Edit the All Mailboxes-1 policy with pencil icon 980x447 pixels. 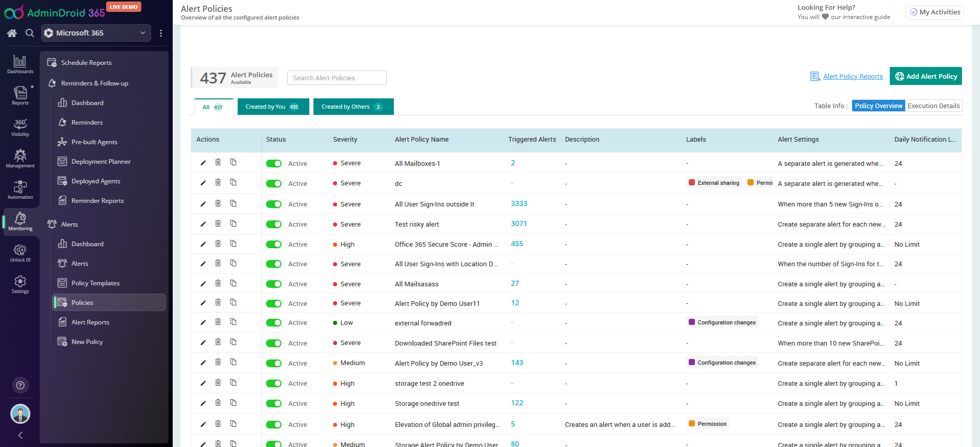(x=203, y=163)
